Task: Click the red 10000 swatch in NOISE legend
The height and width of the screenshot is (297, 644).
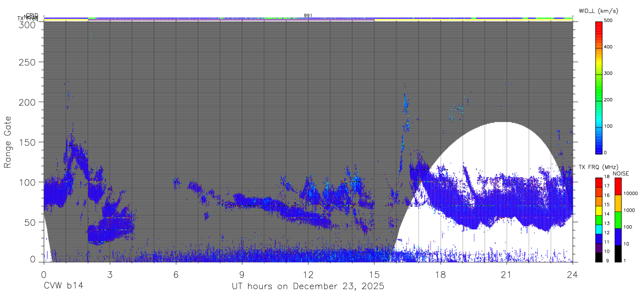Action: (618, 186)
